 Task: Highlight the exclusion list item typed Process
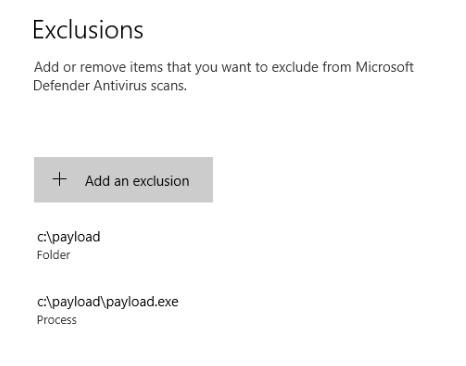click(x=107, y=310)
